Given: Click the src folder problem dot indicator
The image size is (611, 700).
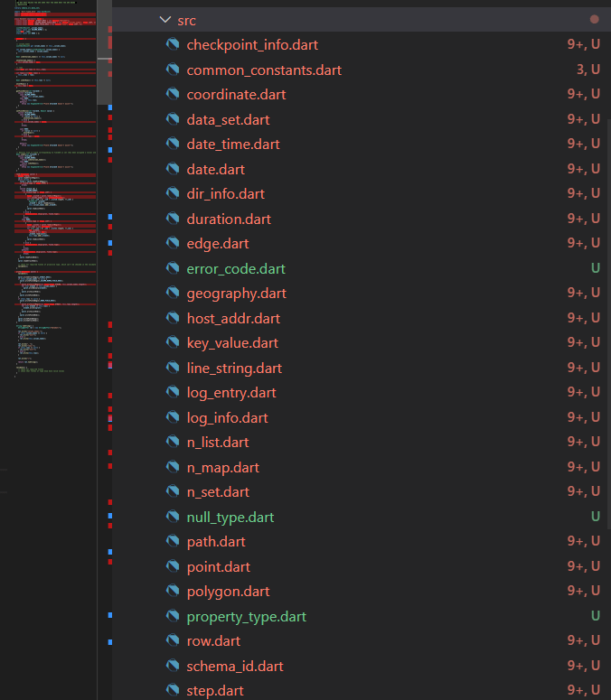Looking at the screenshot, I should 594,19.
